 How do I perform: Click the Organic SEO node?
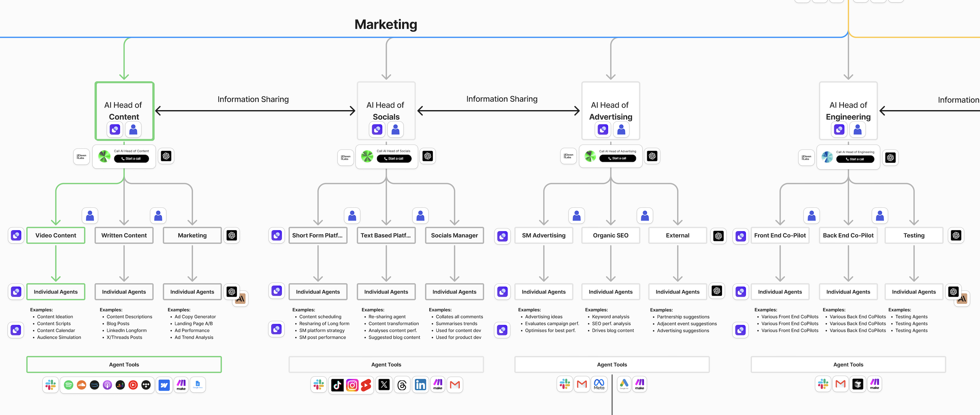610,235
